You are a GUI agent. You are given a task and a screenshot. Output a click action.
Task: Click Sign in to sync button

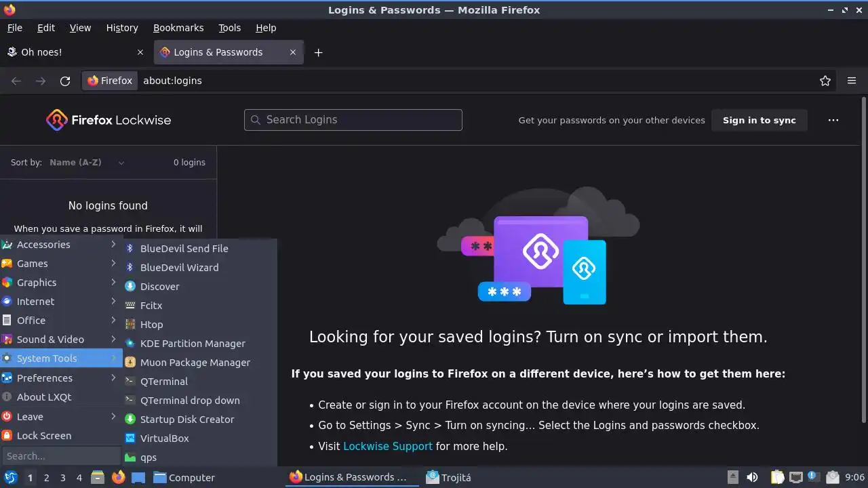759,120
